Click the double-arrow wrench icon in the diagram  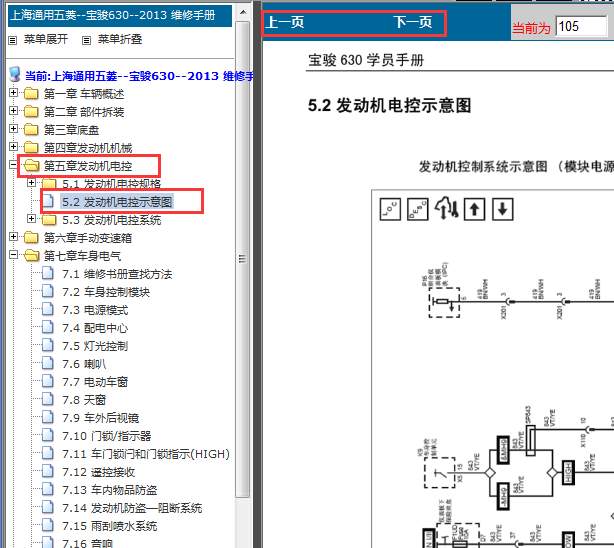click(x=446, y=208)
